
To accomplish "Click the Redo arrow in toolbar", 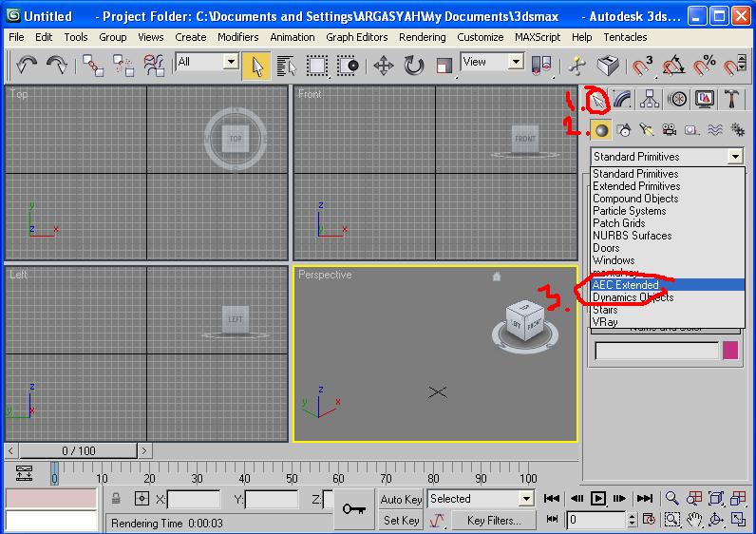I will pyautogui.click(x=57, y=65).
